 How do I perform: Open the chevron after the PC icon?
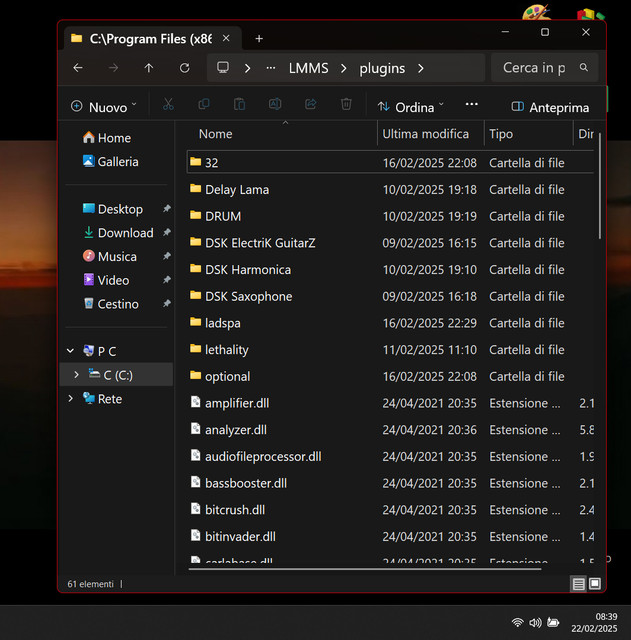247,68
